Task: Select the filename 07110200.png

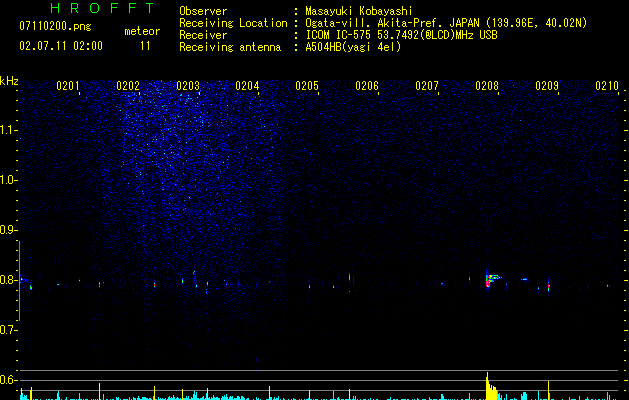Action: (55, 27)
